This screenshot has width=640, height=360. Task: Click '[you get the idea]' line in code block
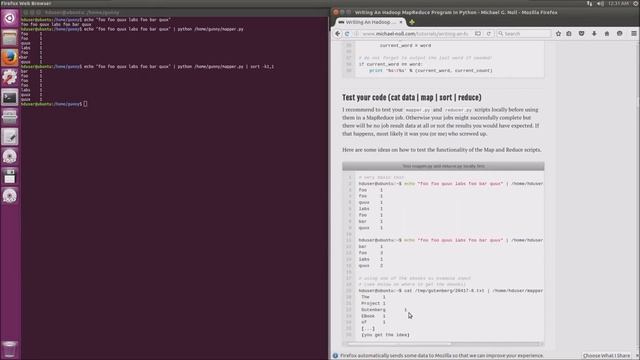385,335
